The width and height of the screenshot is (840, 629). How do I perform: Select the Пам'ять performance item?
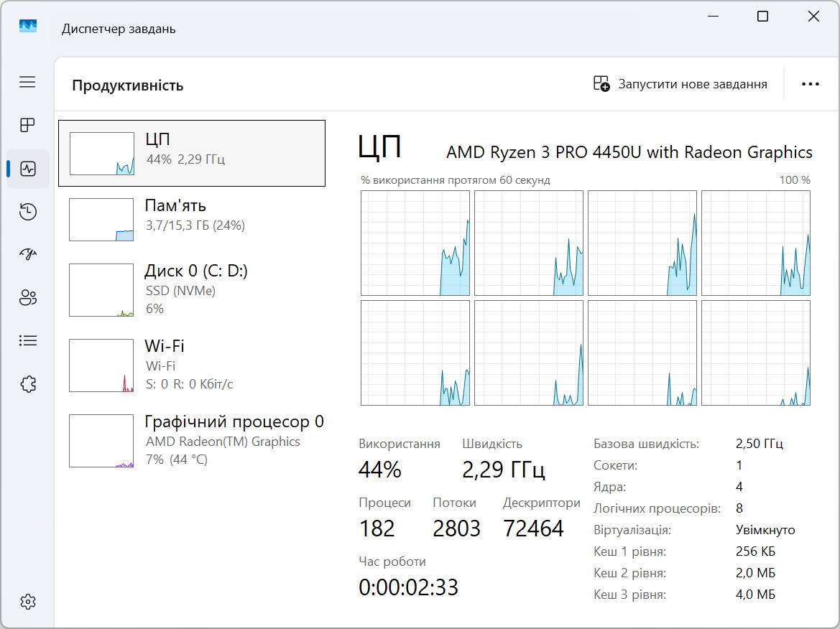[x=192, y=220]
